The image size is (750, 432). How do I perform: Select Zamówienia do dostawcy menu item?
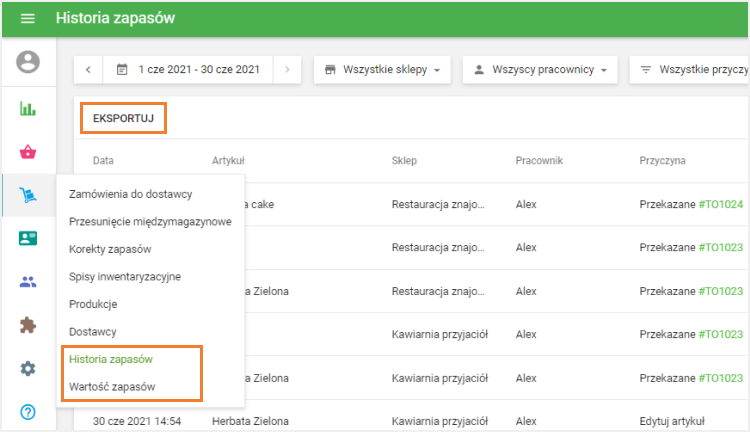pyautogui.click(x=131, y=194)
